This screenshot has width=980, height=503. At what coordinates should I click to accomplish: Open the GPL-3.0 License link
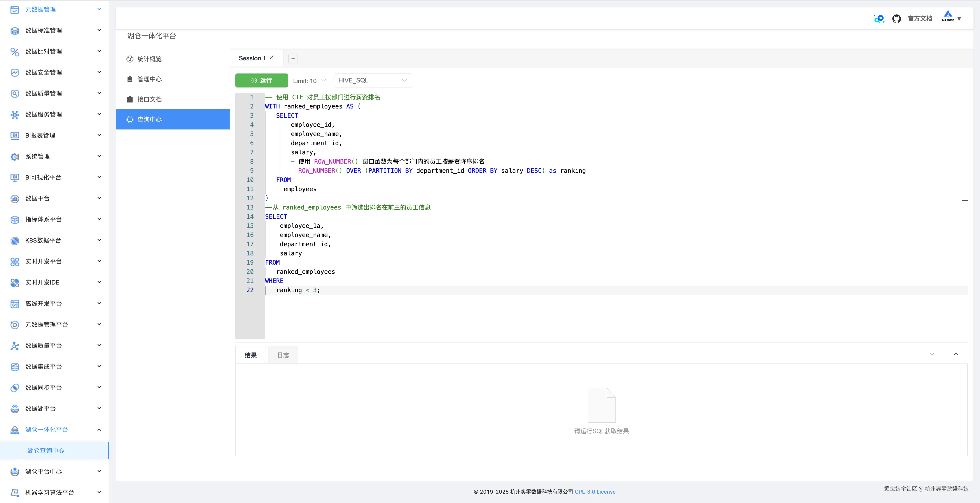coord(595,492)
